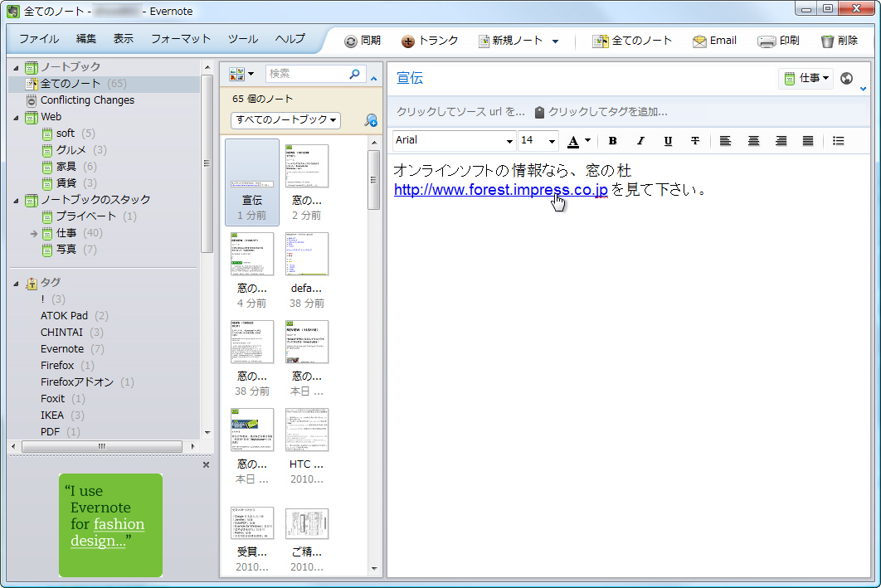The height and width of the screenshot is (588, 881).
Task: Collapse search panel with up chevron
Action: [x=373, y=79]
